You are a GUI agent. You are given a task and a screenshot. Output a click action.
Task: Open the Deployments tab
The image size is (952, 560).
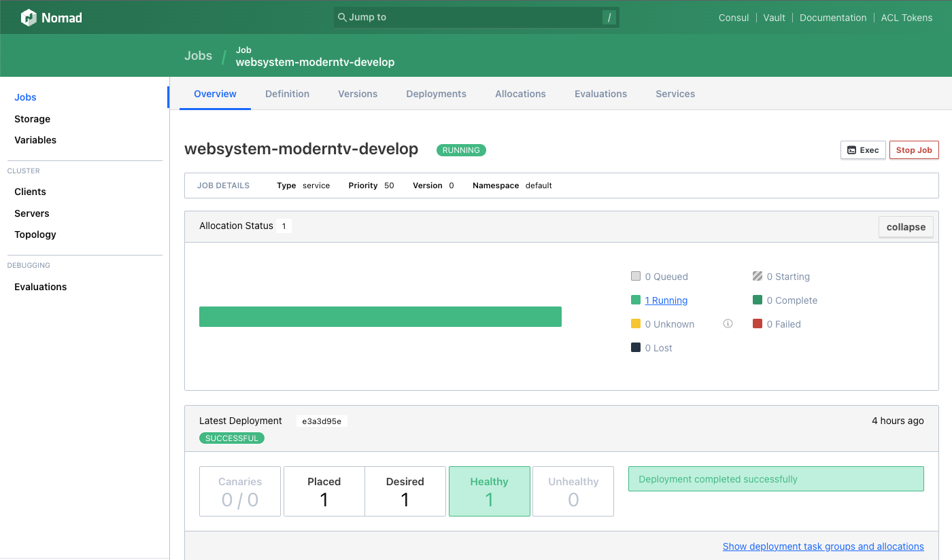[436, 94]
